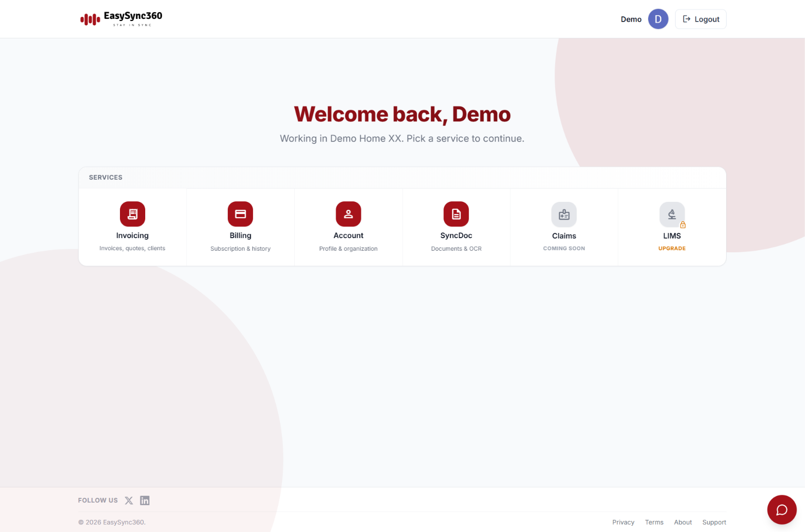Click the LIMS microscope icon
805x532 pixels.
coord(672,214)
